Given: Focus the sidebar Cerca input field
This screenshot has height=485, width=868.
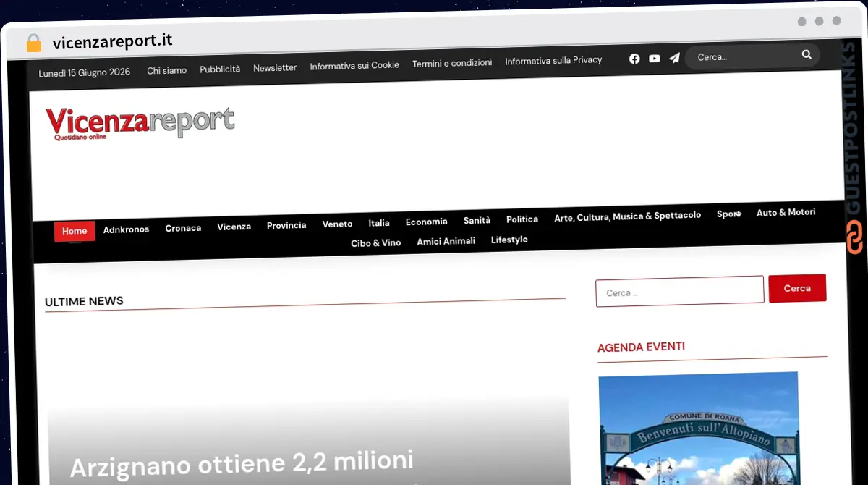Looking at the screenshot, I should pos(680,291).
